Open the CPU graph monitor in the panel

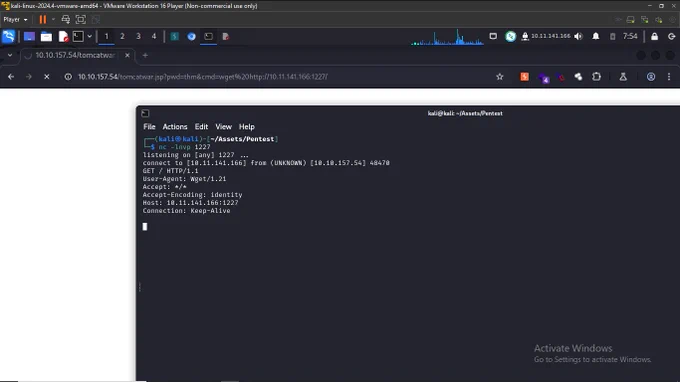[447, 37]
